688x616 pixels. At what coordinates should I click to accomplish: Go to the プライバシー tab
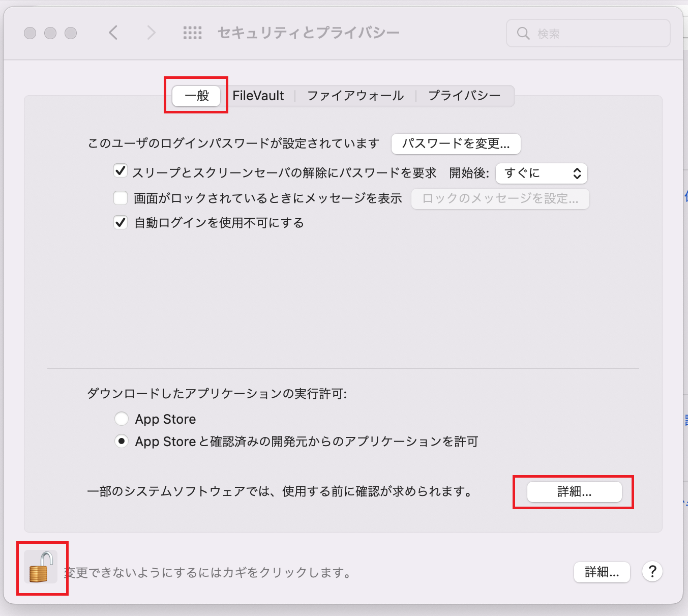464,96
